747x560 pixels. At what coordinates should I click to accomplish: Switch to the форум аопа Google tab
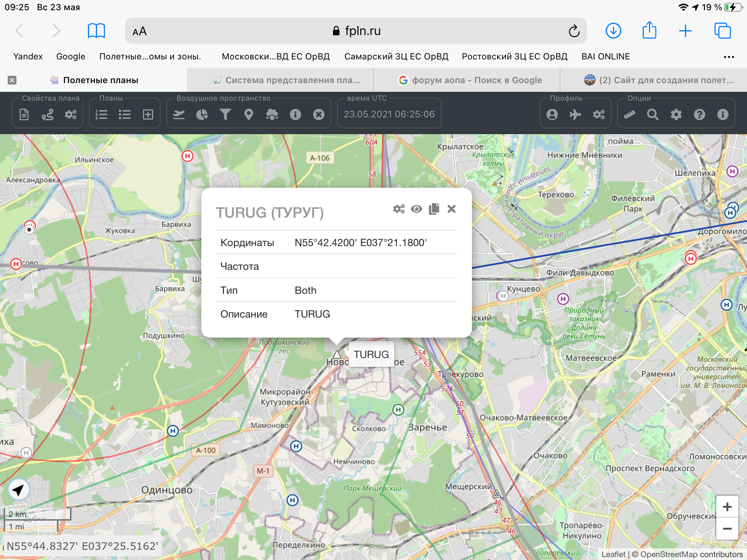tap(471, 80)
